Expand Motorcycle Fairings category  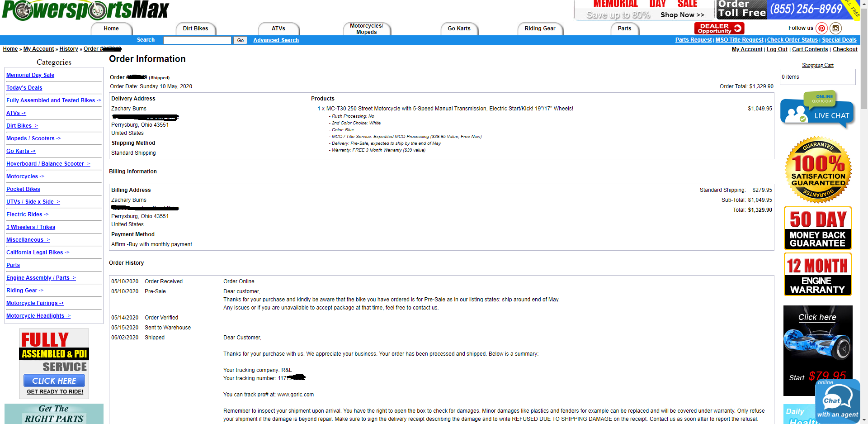(x=35, y=303)
